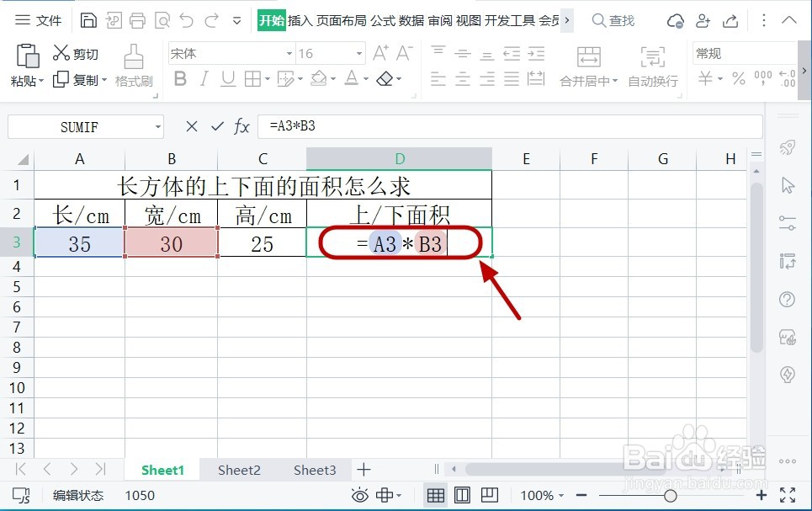This screenshot has height=511, width=812.
Task: Apply the fill color bucket icon
Action: tap(317, 78)
